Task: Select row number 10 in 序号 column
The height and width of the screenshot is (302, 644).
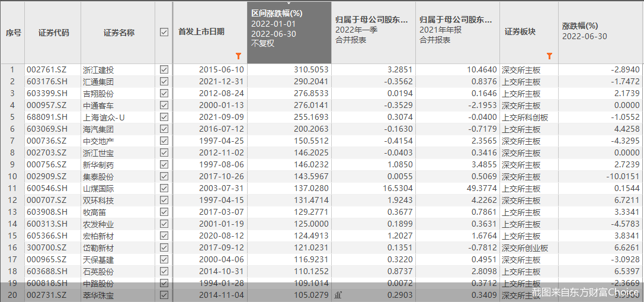Action: coord(12,176)
